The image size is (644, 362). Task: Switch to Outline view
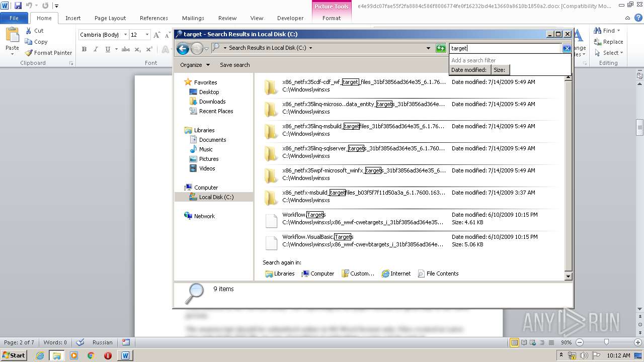coord(542,342)
